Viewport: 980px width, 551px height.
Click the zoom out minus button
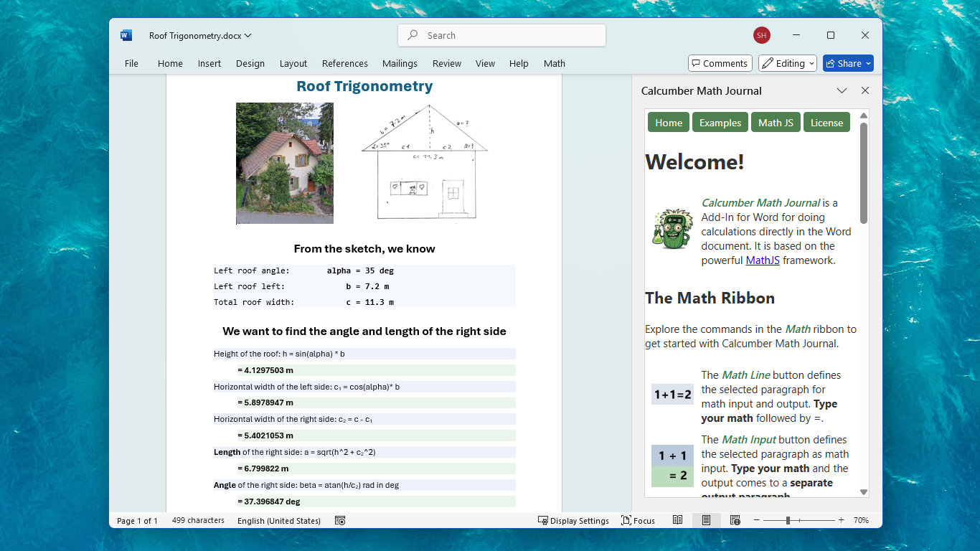click(756, 520)
